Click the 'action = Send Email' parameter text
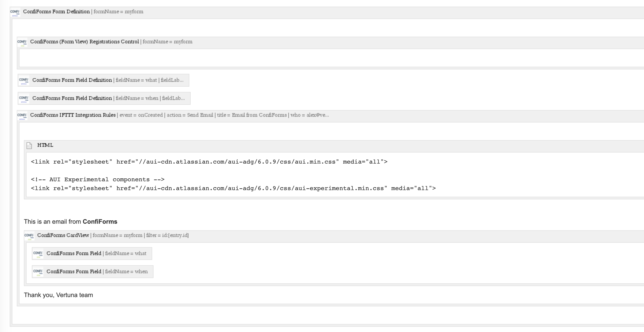644x332 pixels. (x=190, y=115)
